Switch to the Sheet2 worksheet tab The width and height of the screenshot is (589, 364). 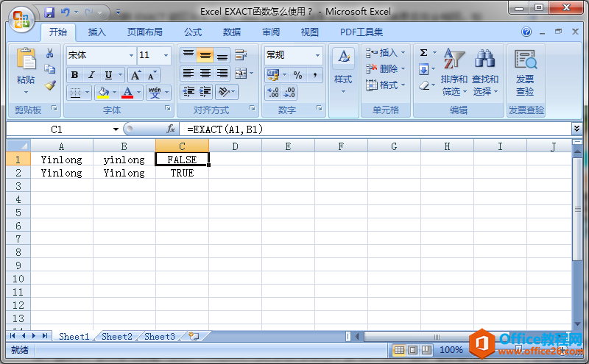click(117, 337)
